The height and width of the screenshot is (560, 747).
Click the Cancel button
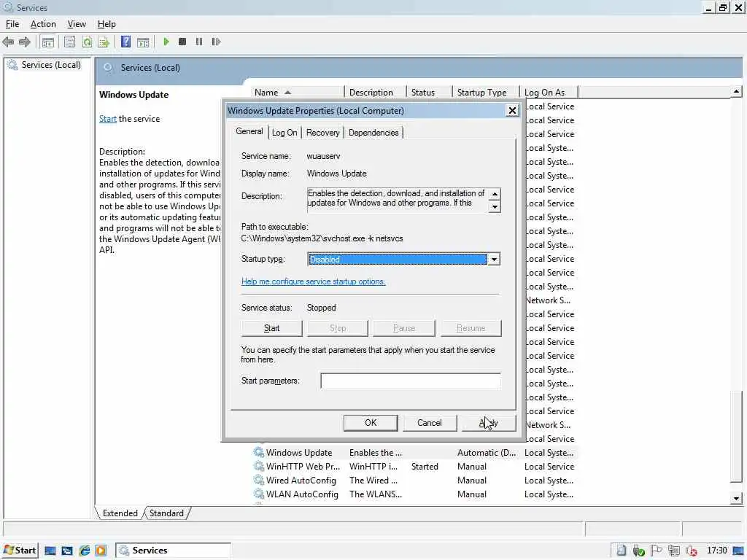pyautogui.click(x=429, y=423)
